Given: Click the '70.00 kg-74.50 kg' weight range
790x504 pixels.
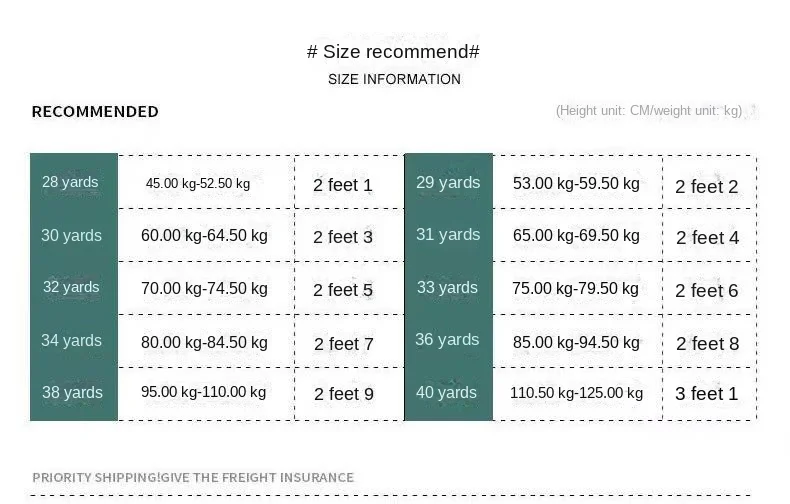Looking at the screenshot, I should pos(204,289).
